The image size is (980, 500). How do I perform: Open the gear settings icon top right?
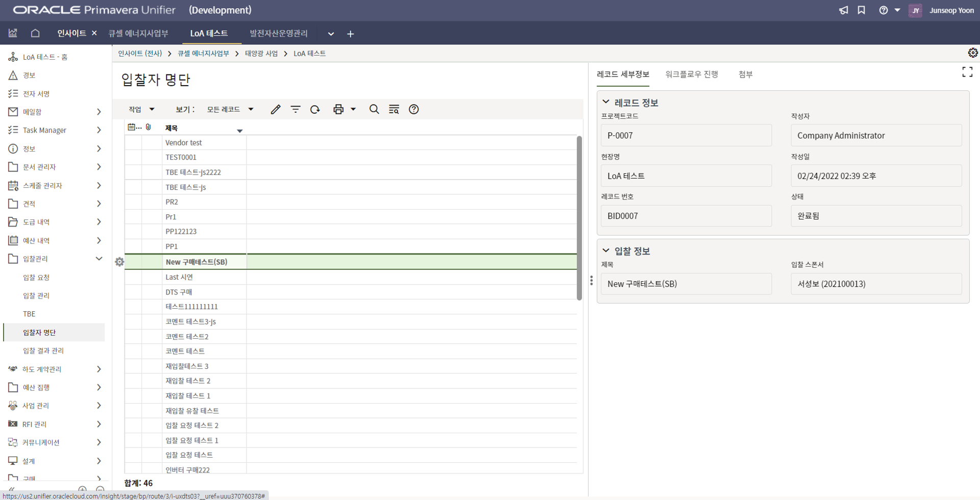coord(972,53)
